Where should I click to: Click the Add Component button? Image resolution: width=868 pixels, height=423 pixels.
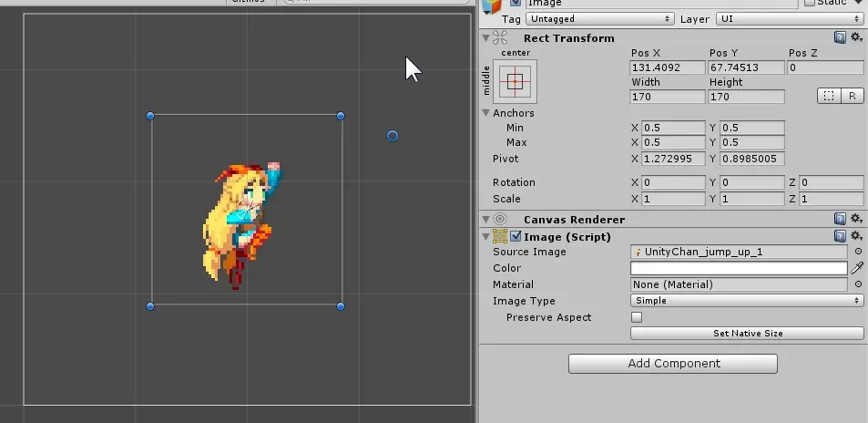[673, 364]
